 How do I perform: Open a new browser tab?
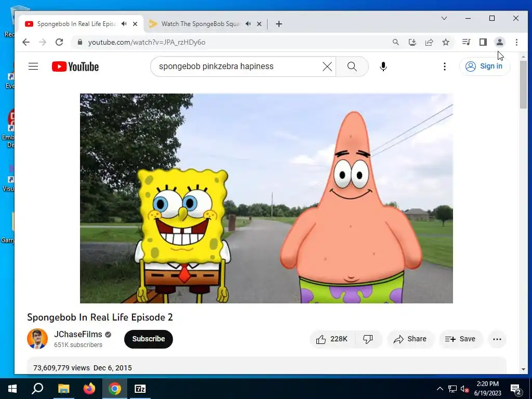pos(279,24)
